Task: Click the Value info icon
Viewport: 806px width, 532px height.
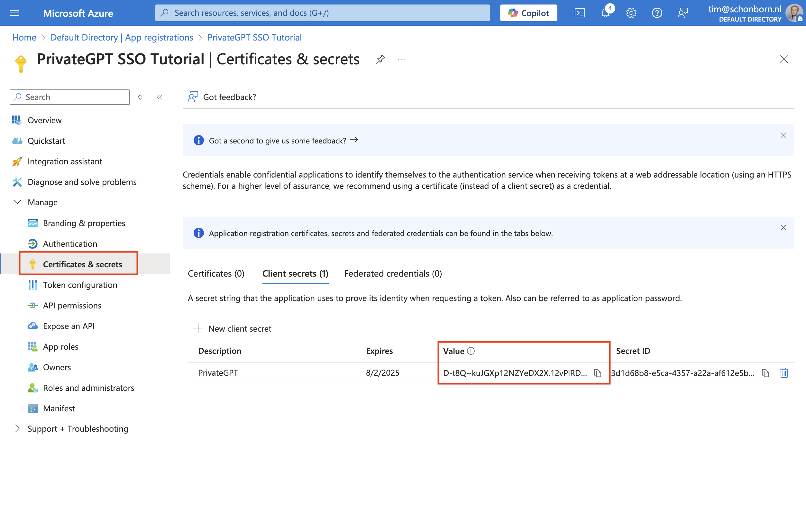Action: pyautogui.click(x=471, y=351)
